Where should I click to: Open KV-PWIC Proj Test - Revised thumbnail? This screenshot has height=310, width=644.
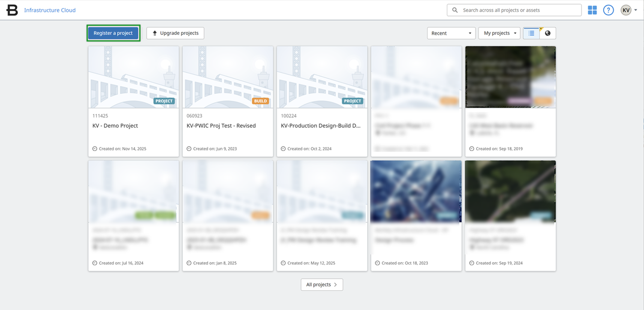228,77
